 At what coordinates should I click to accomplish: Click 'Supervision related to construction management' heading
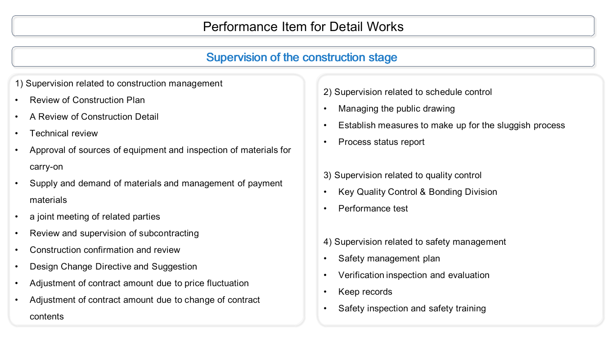point(119,83)
